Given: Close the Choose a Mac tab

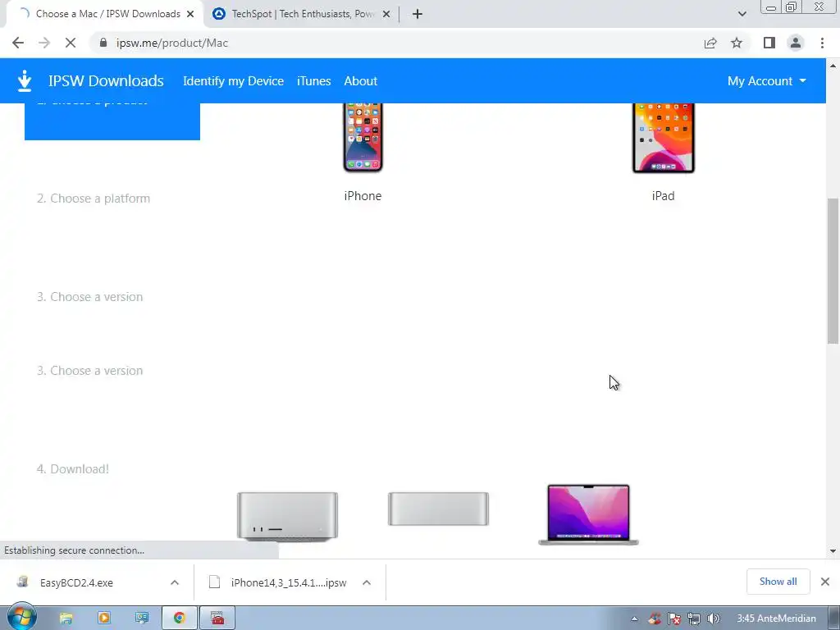Looking at the screenshot, I should [190, 14].
